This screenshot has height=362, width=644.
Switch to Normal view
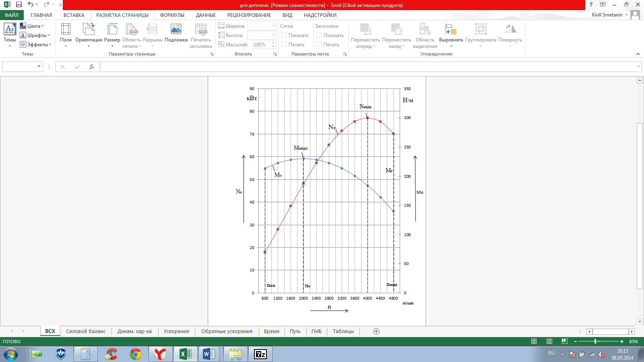[x=534, y=341]
